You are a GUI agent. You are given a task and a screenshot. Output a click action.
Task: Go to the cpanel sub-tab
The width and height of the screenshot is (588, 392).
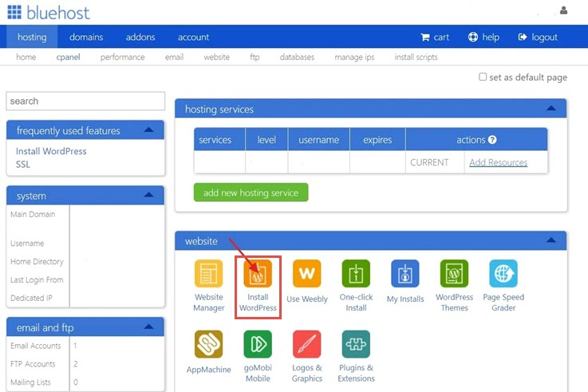point(68,57)
